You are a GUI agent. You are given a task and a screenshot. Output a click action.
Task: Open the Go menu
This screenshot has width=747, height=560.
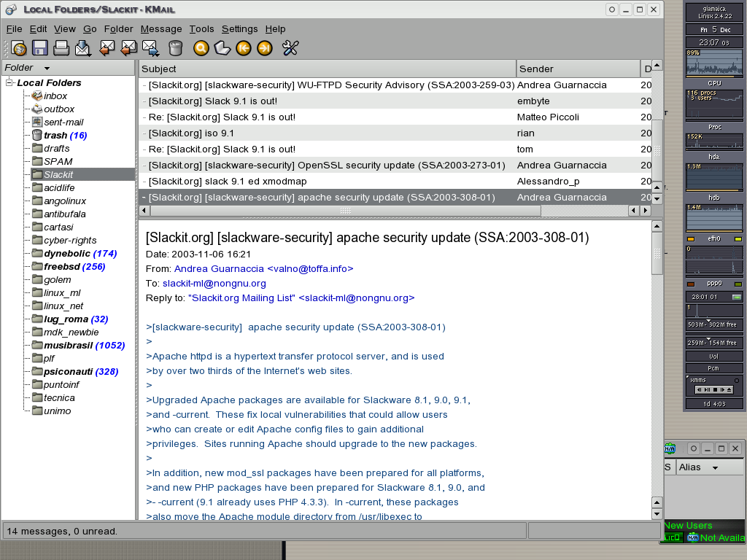90,29
